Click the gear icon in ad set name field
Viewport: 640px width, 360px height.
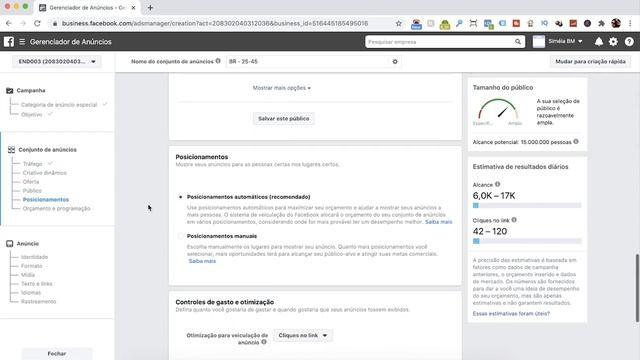395,62
